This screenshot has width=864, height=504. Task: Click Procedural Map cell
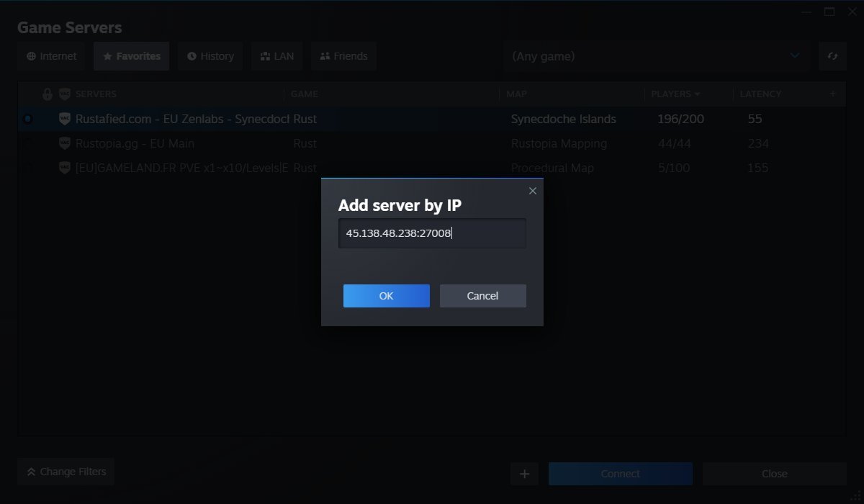coord(552,168)
